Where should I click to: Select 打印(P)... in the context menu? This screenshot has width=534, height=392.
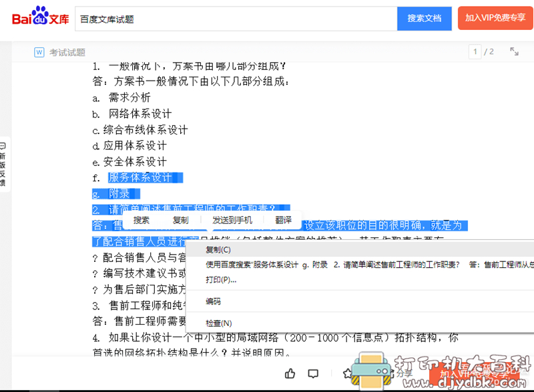click(360, 280)
